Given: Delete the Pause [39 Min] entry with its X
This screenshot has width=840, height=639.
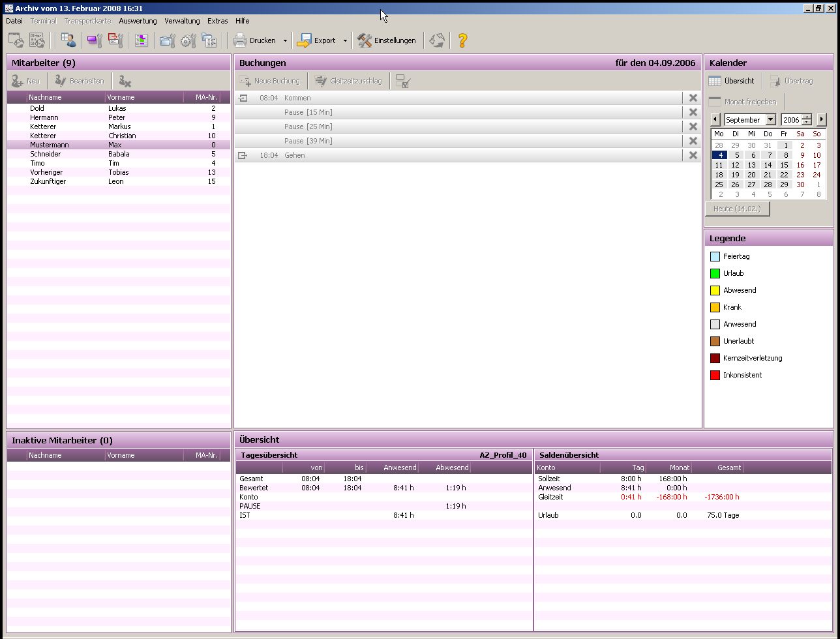Looking at the screenshot, I should 693,141.
